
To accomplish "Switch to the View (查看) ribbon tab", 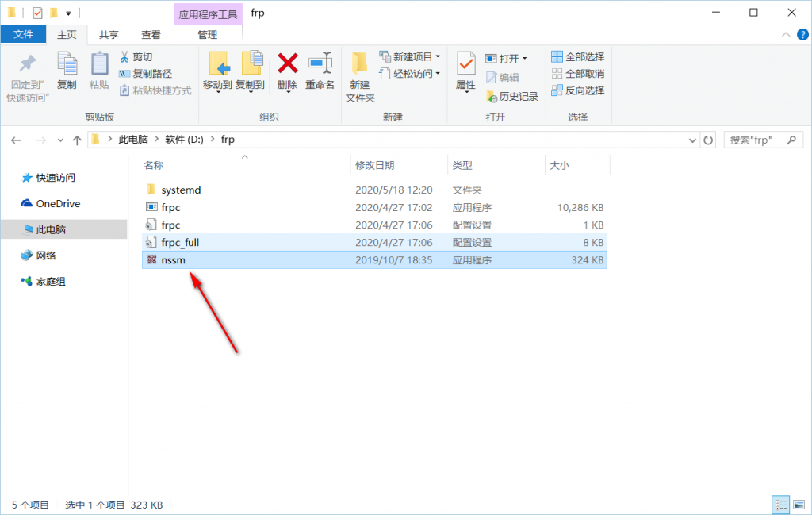I will pos(151,35).
